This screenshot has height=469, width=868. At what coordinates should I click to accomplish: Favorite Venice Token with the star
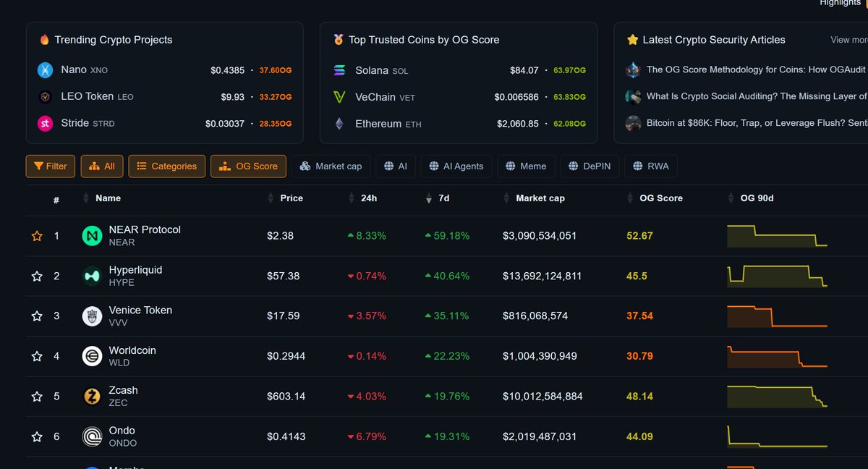click(x=37, y=316)
